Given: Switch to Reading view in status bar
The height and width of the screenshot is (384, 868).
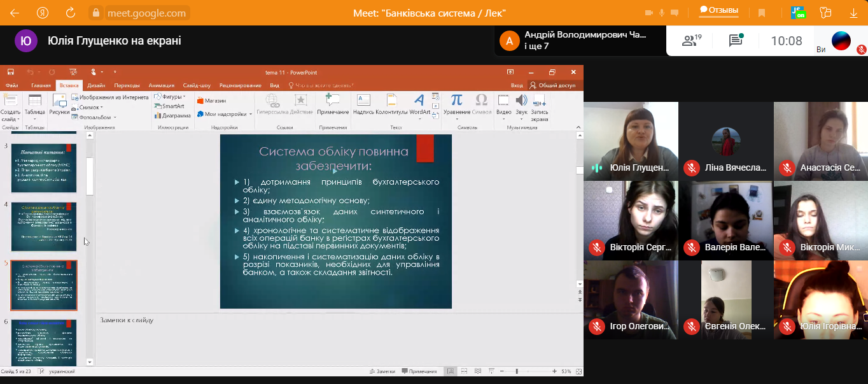Looking at the screenshot, I should [477, 371].
